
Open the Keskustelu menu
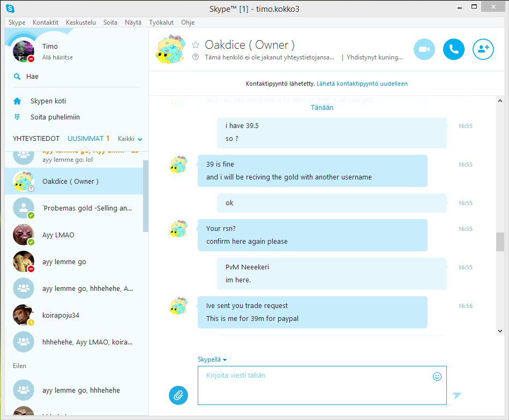(x=81, y=22)
